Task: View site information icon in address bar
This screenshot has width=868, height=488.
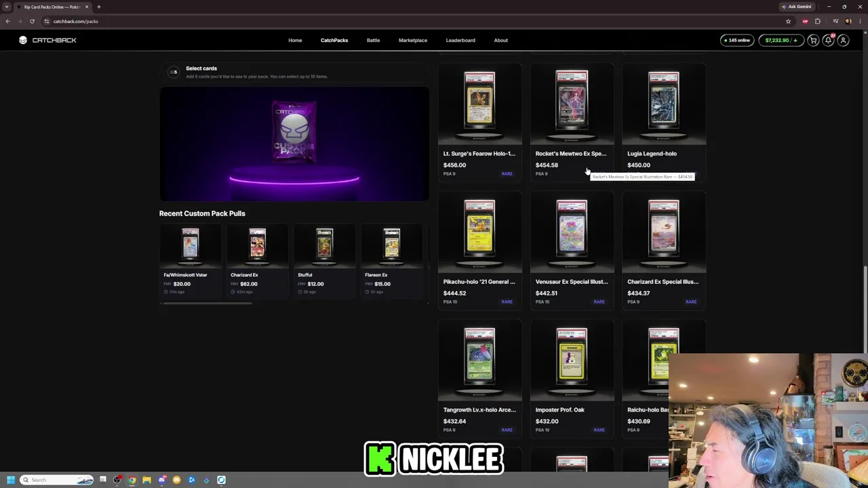Action: click(x=47, y=21)
